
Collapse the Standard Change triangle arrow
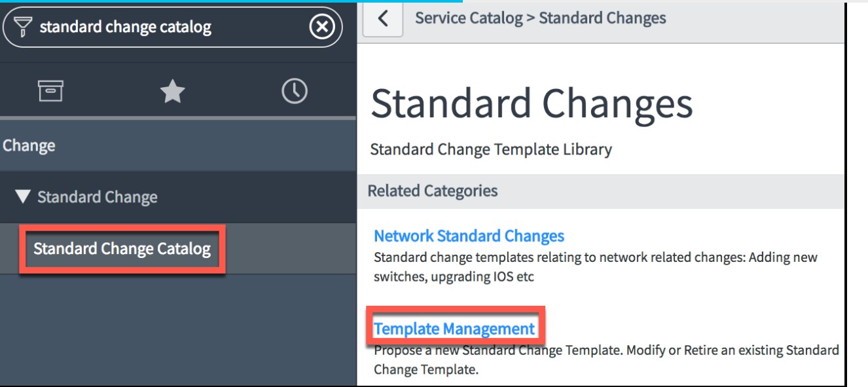pyautogui.click(x=24, y=197)
